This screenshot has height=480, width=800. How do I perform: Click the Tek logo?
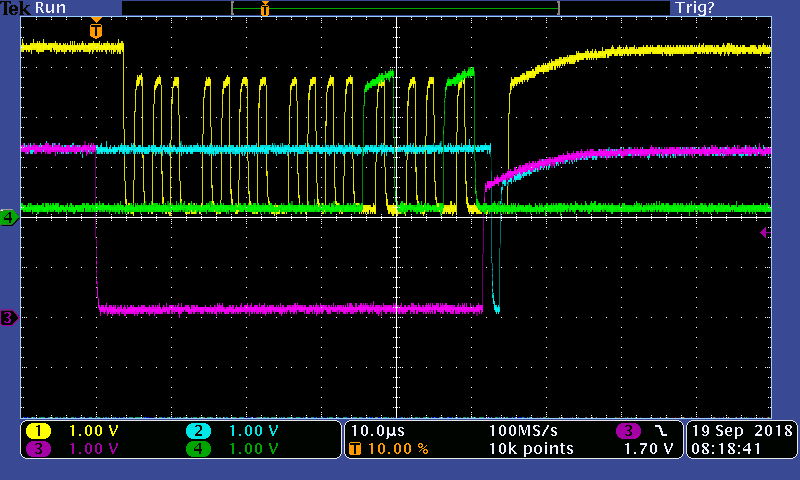tap(16, 8)
